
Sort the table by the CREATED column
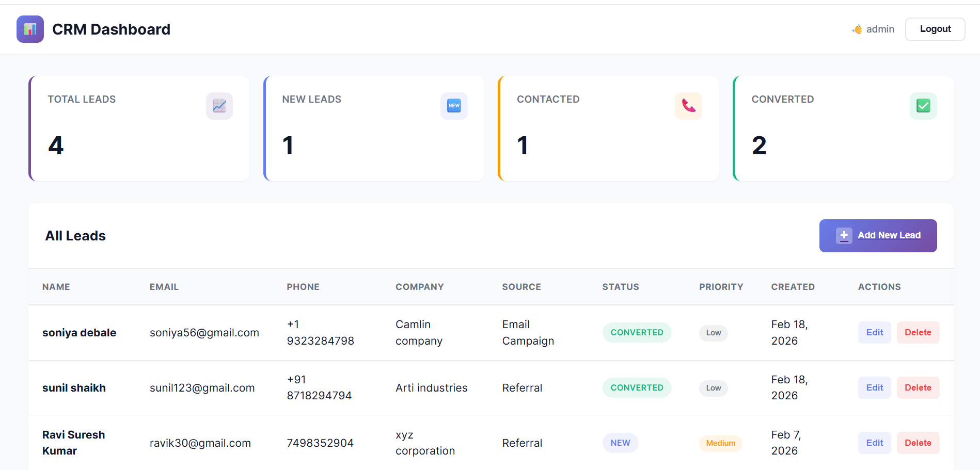(x=793, y=287)
